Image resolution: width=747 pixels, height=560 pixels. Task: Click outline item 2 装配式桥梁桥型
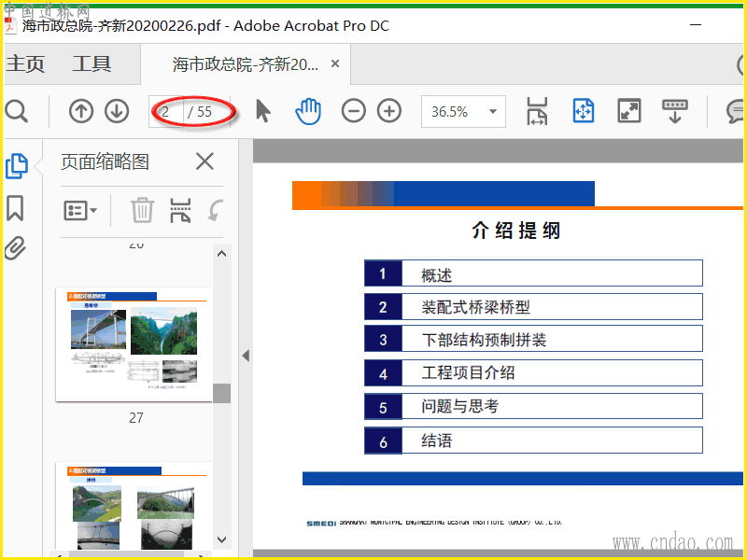(533, 307)
